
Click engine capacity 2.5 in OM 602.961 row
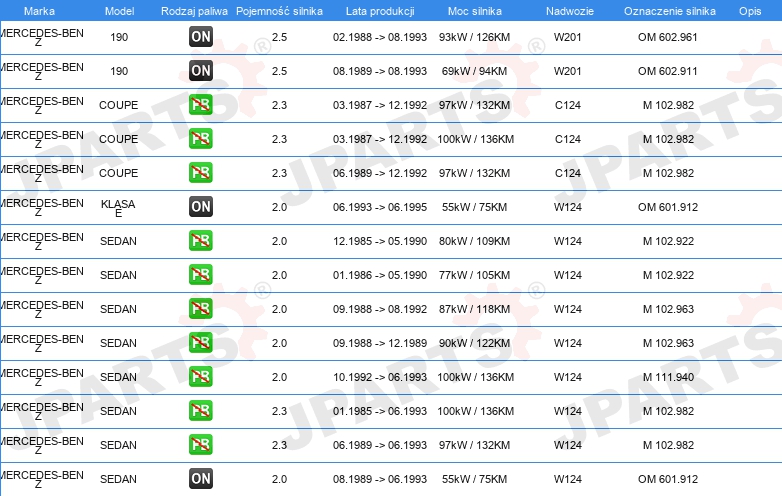pos(279,37)
